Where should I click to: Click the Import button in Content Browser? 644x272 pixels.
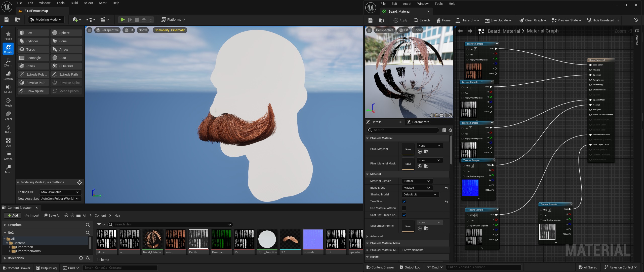pyautogui.click(x=32, y=215)
